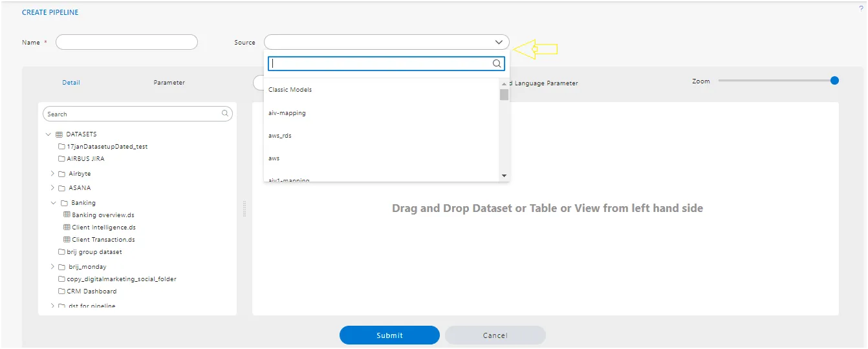Click the dropdown list scrollbar thumb

click(x=504, y=95)
